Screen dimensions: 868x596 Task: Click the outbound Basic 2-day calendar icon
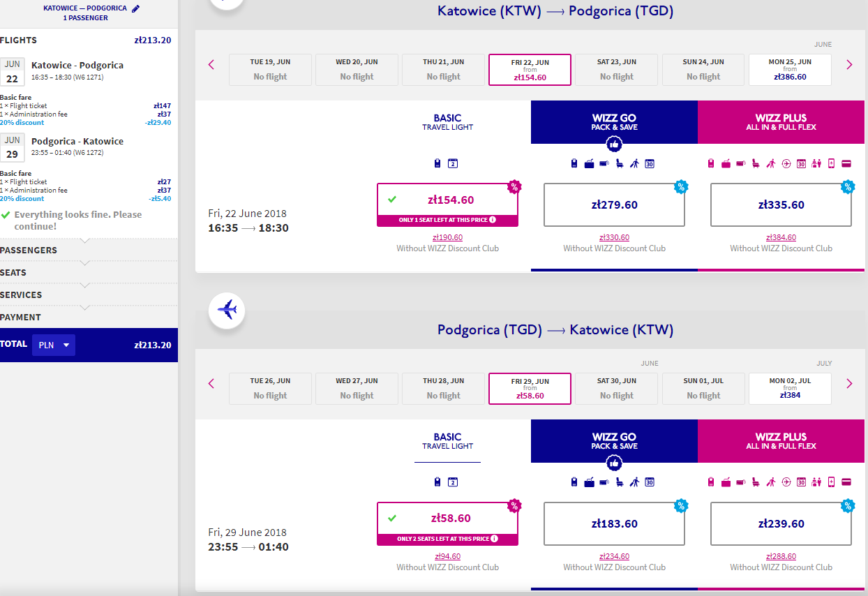[x=452, y=164]
